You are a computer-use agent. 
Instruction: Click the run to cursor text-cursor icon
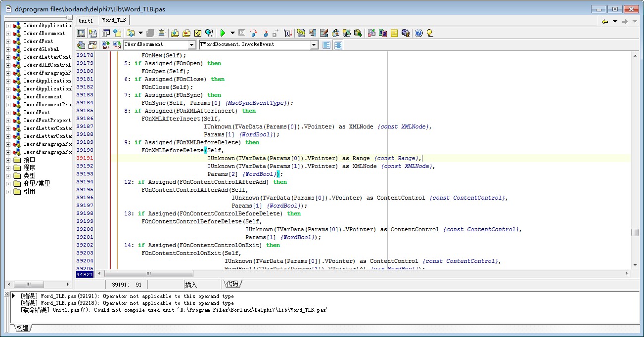[x=288, y=33]
